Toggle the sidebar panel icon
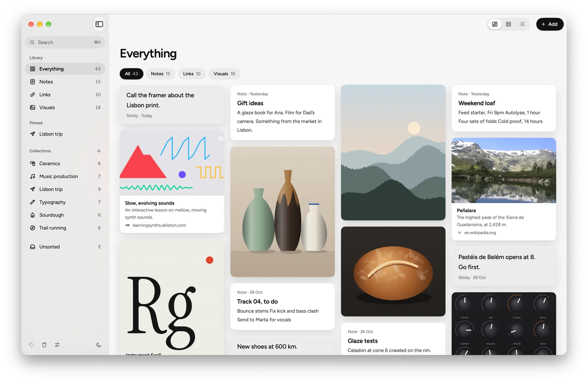This screenshot has height=383, width=588. tap(99, 24)
